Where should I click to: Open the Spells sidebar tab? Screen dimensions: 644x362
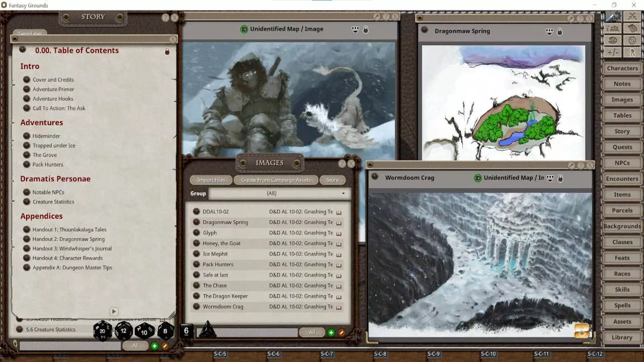[622, 306]
